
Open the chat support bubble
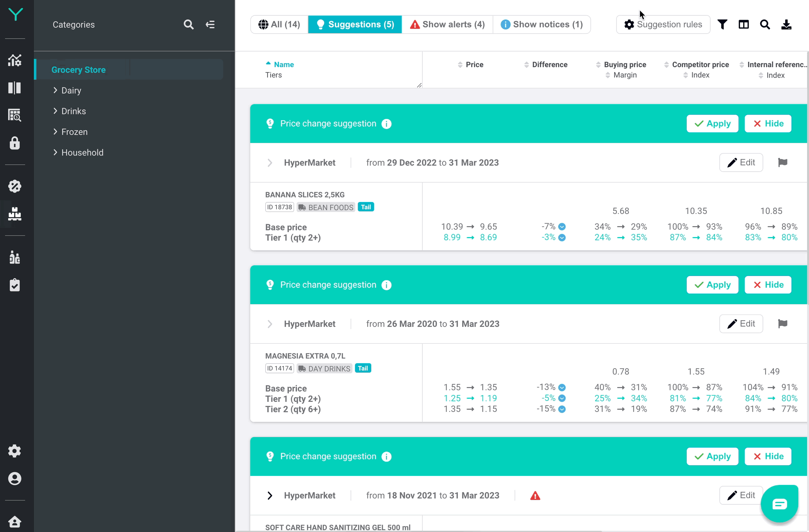(779, 504)
